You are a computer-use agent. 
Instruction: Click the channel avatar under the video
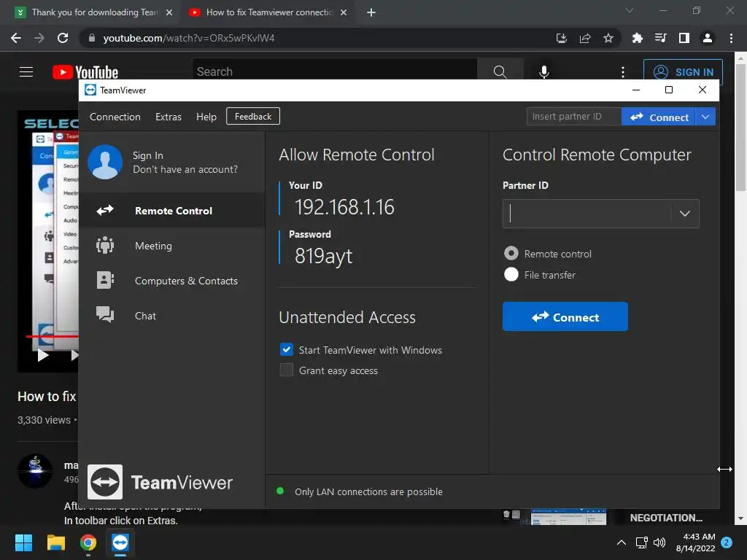[x=35, y=471]
